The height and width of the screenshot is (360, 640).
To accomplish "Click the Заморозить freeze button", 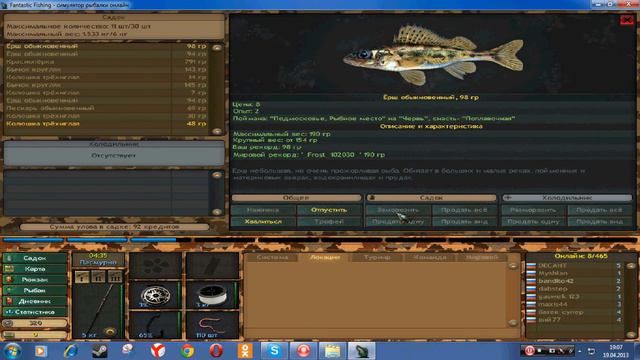I will tap(398, 210).
